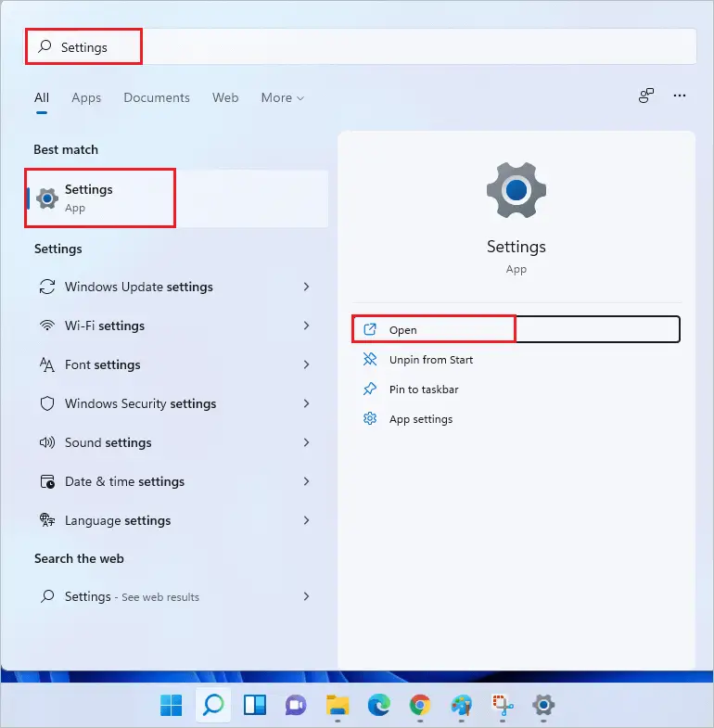Click the Date & time calendar icon
The height and width of the screenshot is (728, 714).
[x=47, y=482]
